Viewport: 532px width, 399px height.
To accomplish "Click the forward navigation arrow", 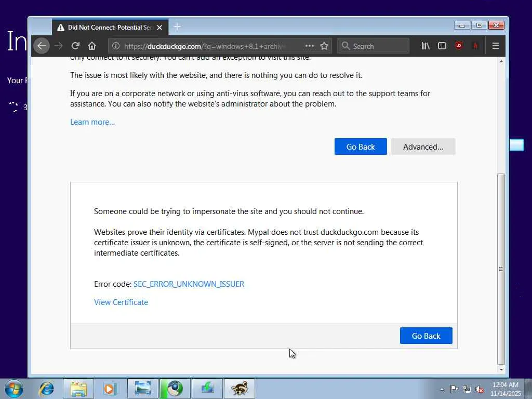I will point(59,46).
